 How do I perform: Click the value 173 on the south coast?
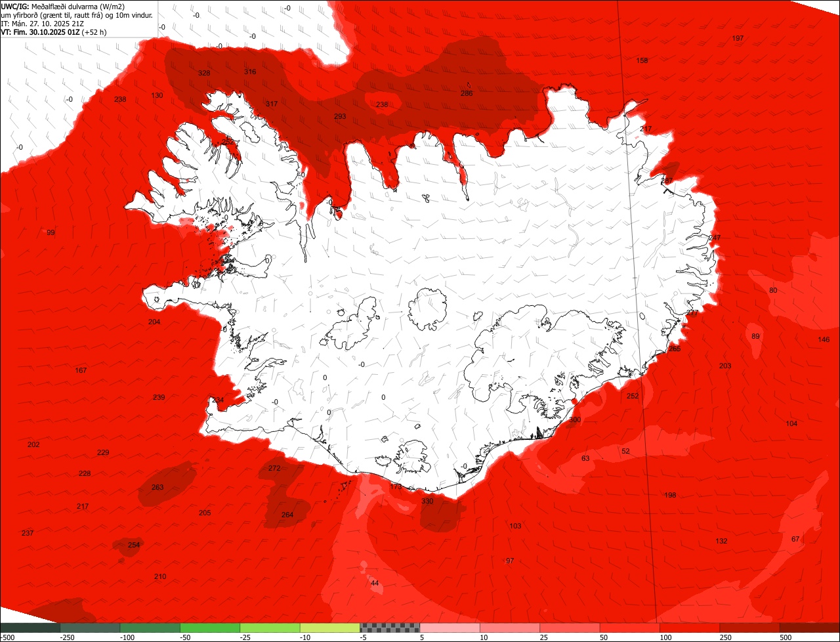[396, 486]
